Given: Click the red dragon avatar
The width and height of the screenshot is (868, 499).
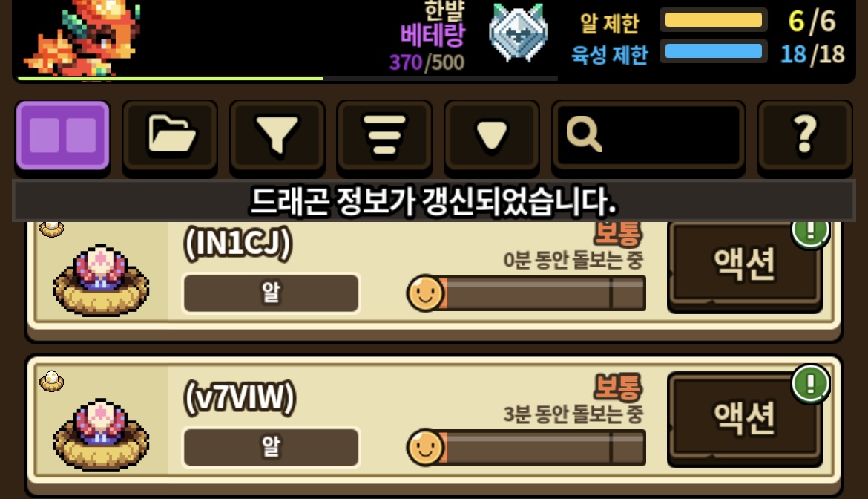Looking at the screenshot, I should 82,38.
